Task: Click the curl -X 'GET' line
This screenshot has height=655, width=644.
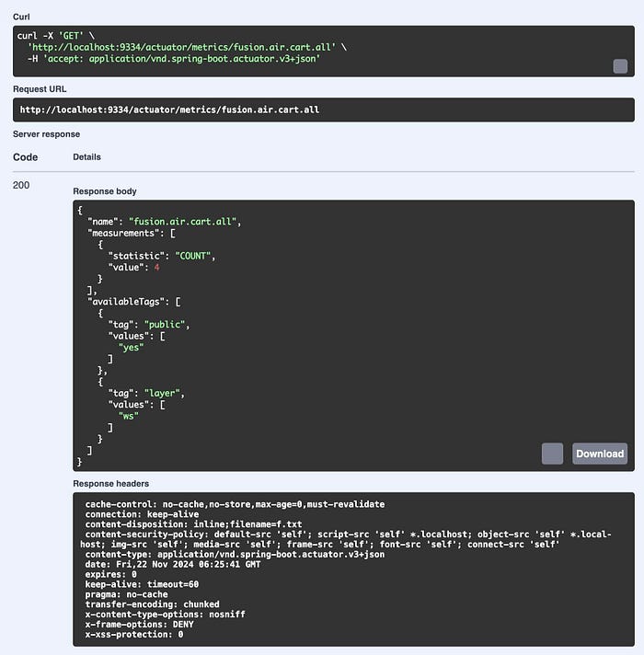Action: click(x=56, y=36)
